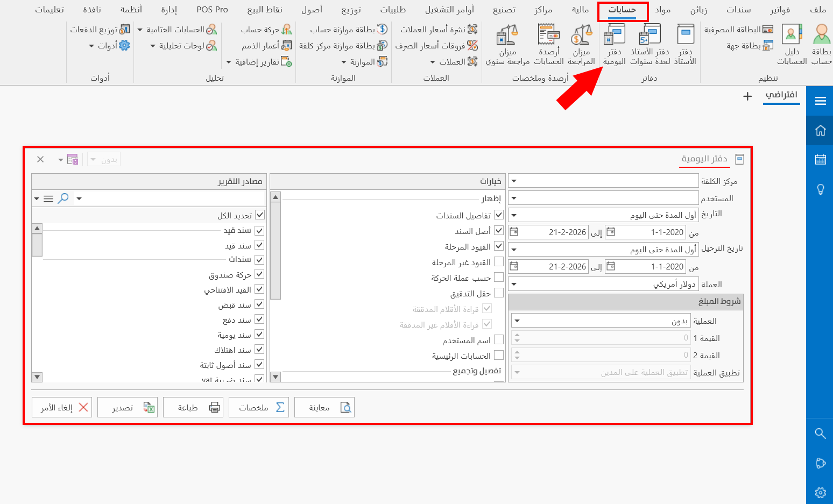This screenshot has width=833, height=504.
Task: Enable الحسابات الرئيسية checkbox
Action: click(x=499, y=356)
